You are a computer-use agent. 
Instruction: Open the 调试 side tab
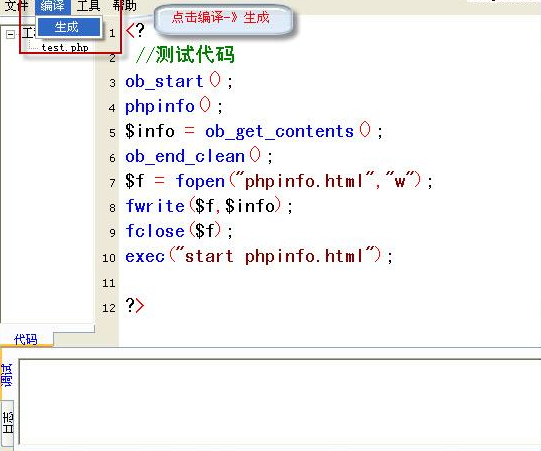click(7, 374)
